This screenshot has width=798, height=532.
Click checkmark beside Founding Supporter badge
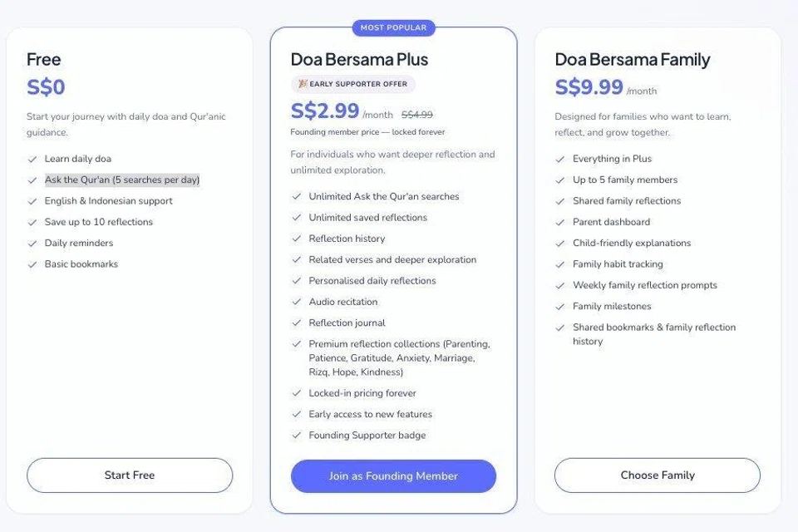[x=297, y=436]
